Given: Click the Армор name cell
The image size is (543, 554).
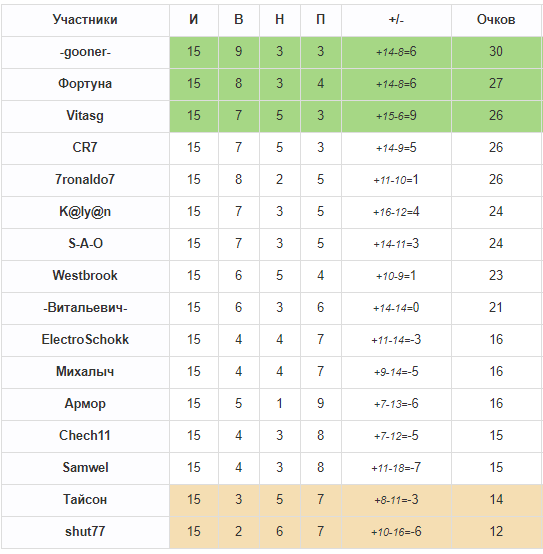Looking at the screenshot, I should 85,404.
